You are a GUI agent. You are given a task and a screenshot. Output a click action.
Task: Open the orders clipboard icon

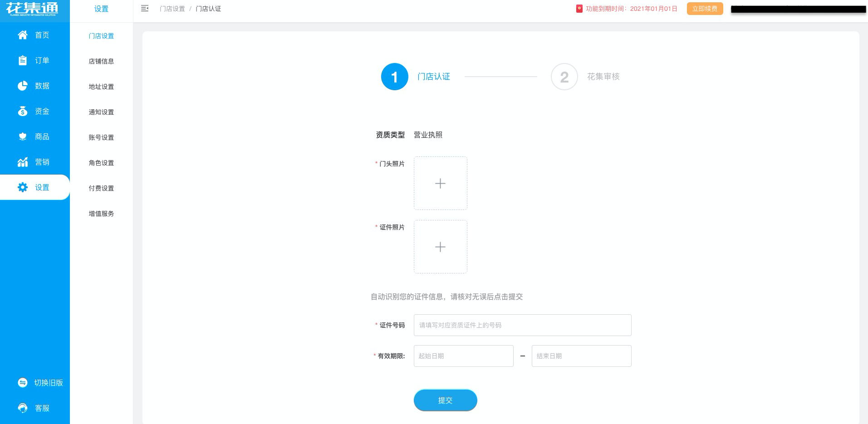tap(22, 60)
